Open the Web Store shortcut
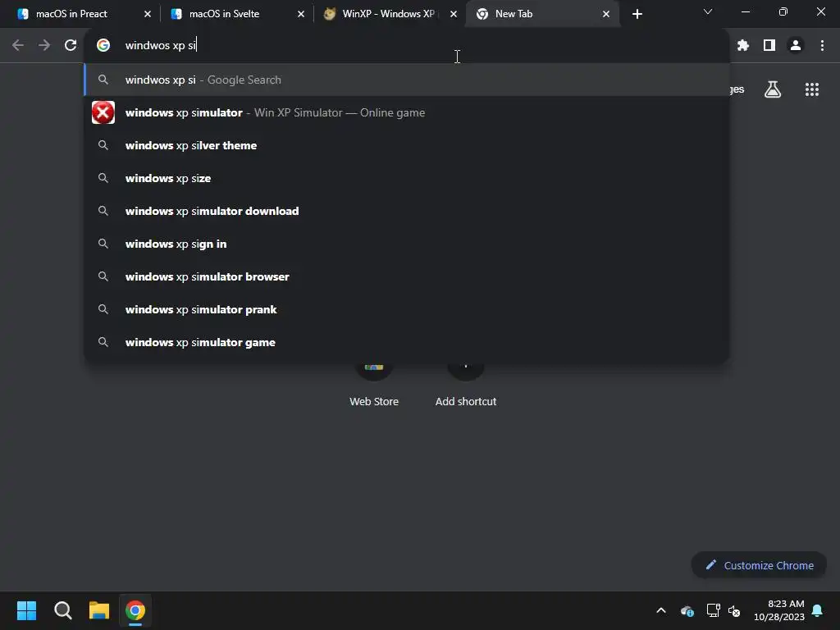Screen dimensions: 840x630 (x=374, y=387)
